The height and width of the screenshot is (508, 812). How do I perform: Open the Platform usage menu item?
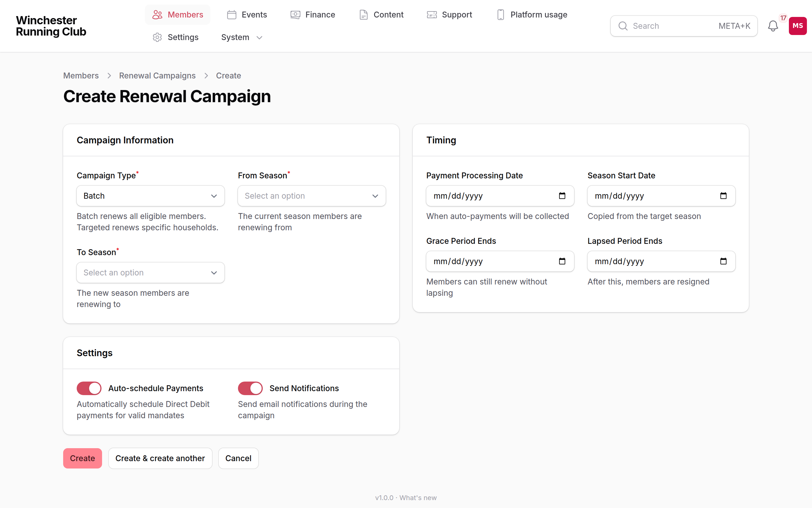tap(532, 15)
